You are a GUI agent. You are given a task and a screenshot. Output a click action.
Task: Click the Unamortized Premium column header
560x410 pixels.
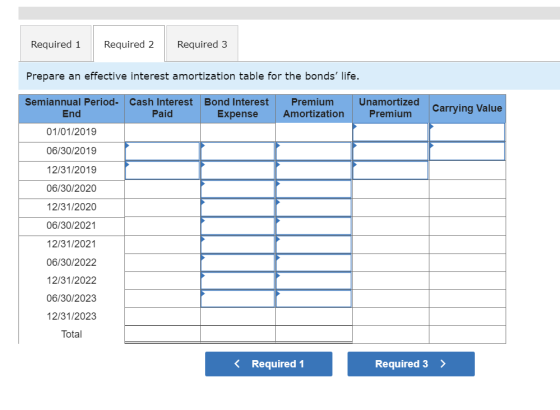[x=390, y=109]
